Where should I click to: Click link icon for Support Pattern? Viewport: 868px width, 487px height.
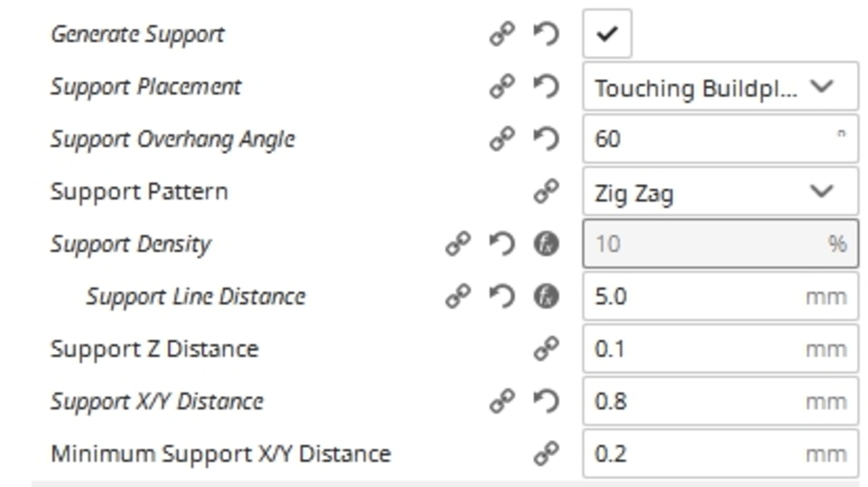click(x=546, y=192)
